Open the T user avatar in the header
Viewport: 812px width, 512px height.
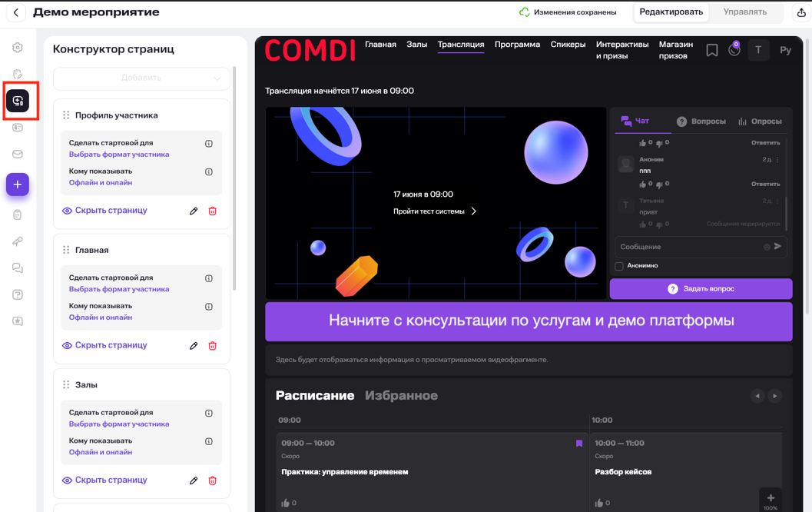[758, 50]
